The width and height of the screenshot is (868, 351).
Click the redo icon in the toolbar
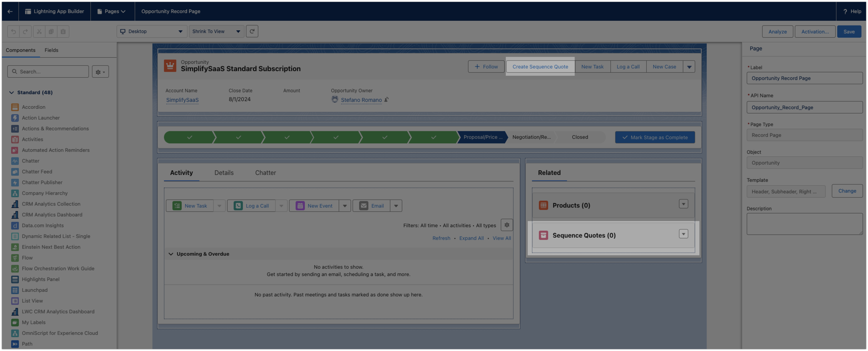point(25,32)
